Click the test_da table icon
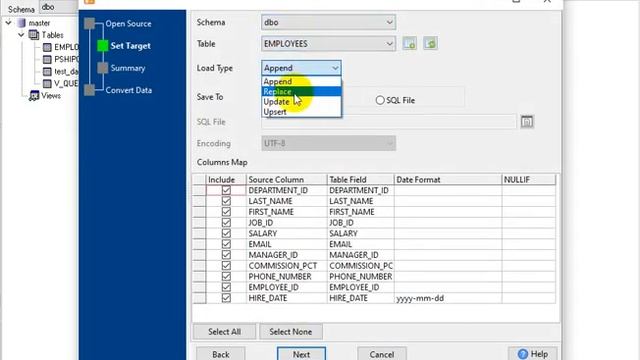Screen dimensions: 640x360 pyautogui.click(x=47, y=72)
